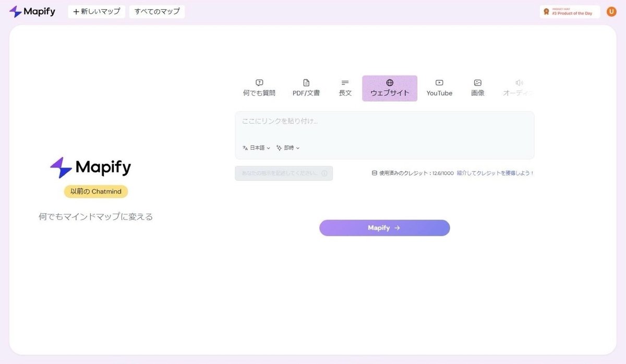Click the 使用済みのクレジット 12.6/1000 text

point(416,173)
